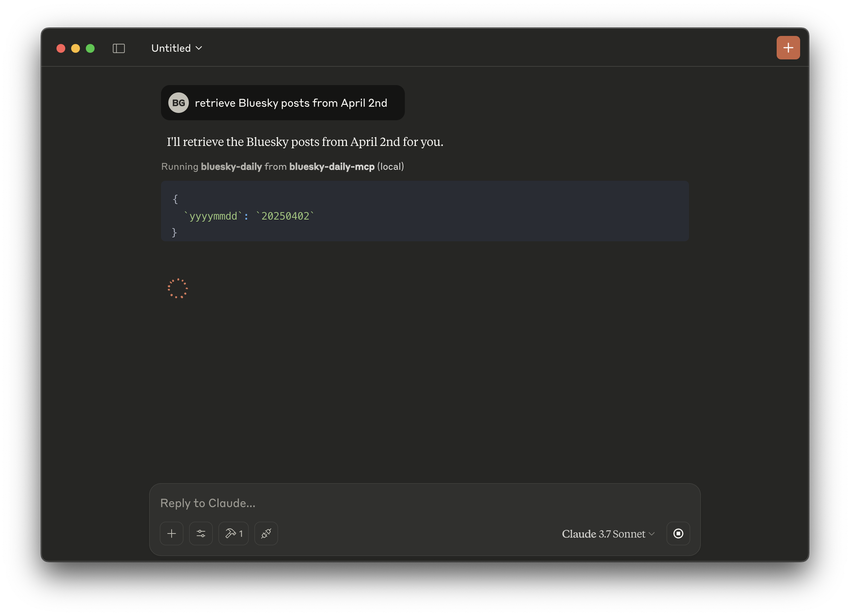The height and width of the screenshot is (616, 850).
Task: Click the attach plus button in the reply box
Action: tap(172, 533)
